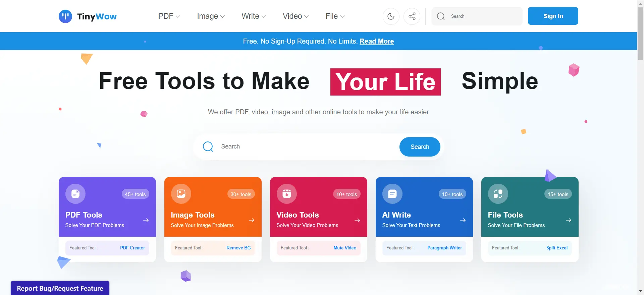The image size is (644, 295).
Task: Click the 30+ tools badge
Action: pos(241,194)
